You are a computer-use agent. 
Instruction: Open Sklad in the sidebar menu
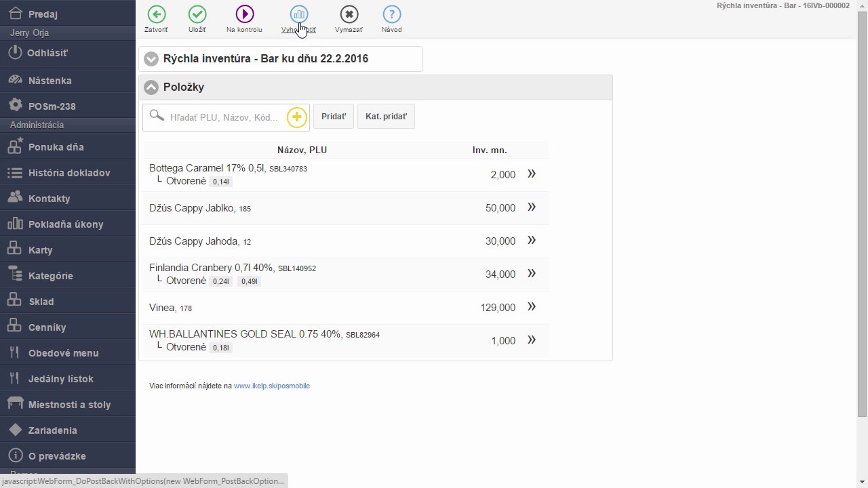(68, 302)
